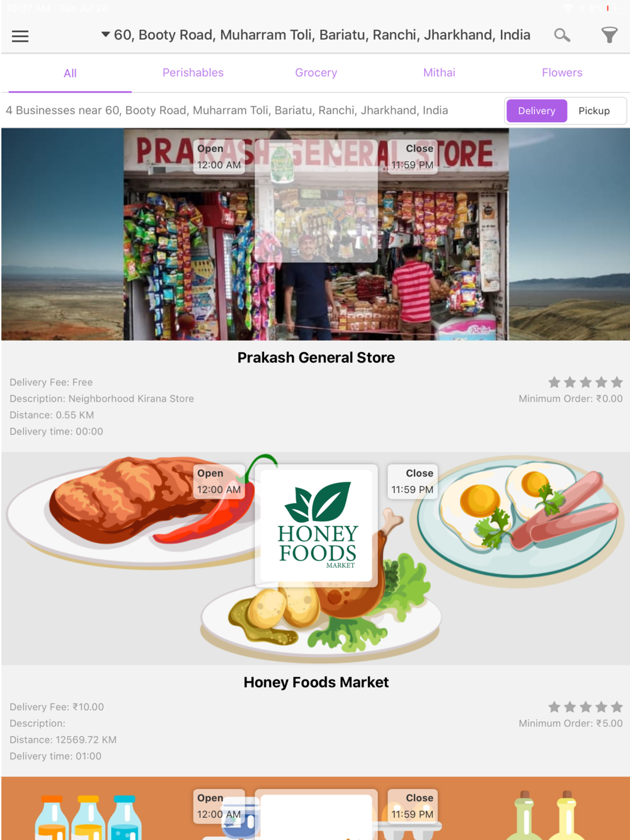Open the hamburger menu
This screenshot has width=630, height=840.
(x=20, y=36)
